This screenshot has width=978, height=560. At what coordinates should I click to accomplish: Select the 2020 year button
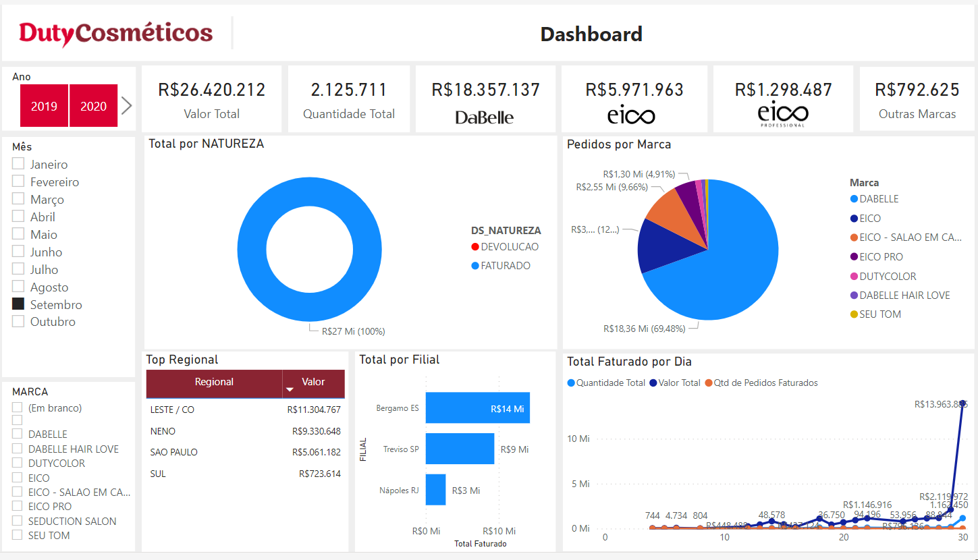94,106
